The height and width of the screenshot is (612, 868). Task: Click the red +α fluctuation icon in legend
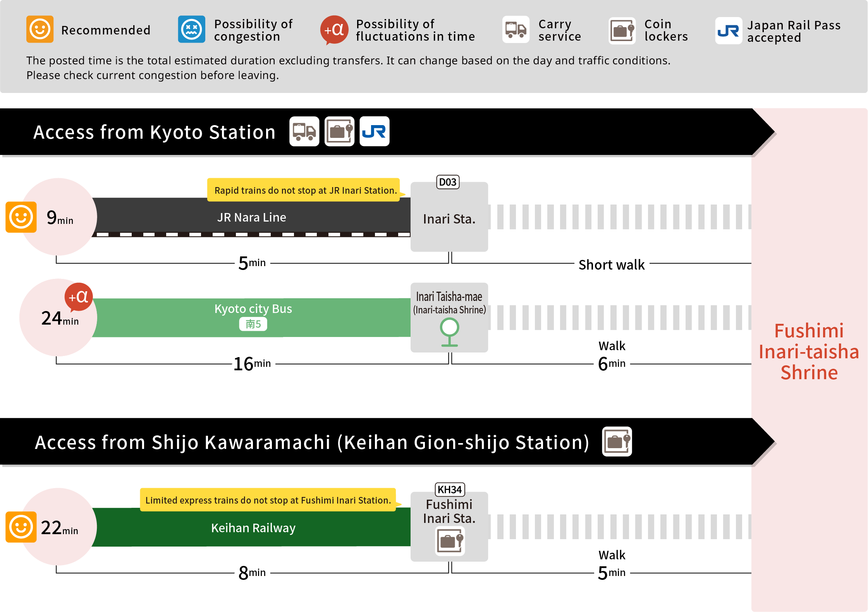click(334, 30)
